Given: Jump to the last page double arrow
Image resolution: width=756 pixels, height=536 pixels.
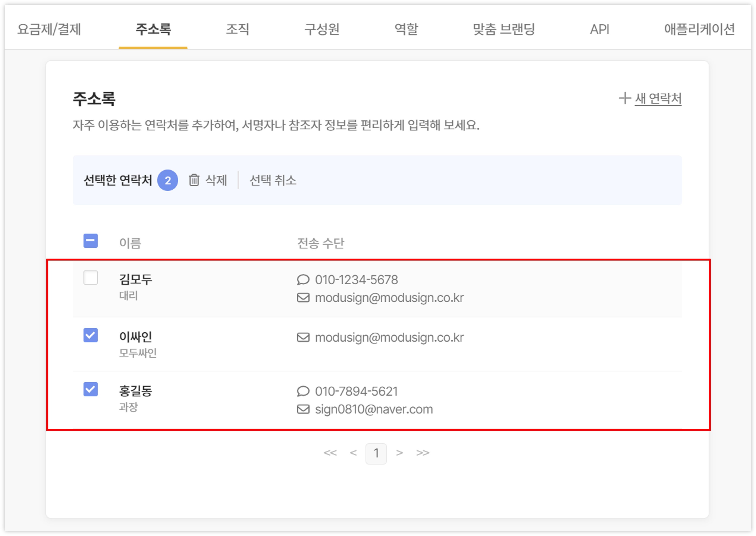Looking at the screenshot, I should point(423,453).
